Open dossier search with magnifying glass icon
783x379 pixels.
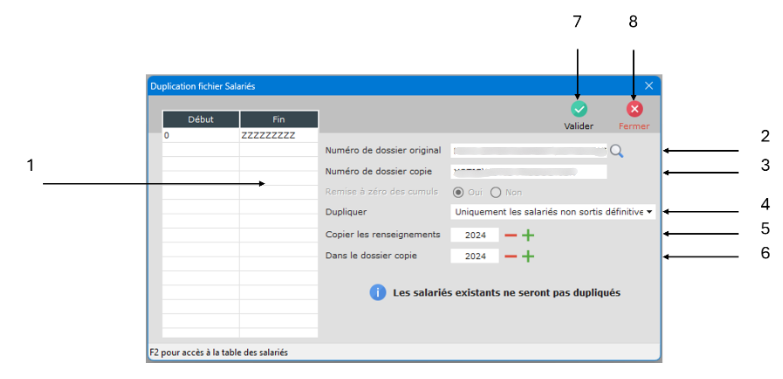(x=617, y=151)
